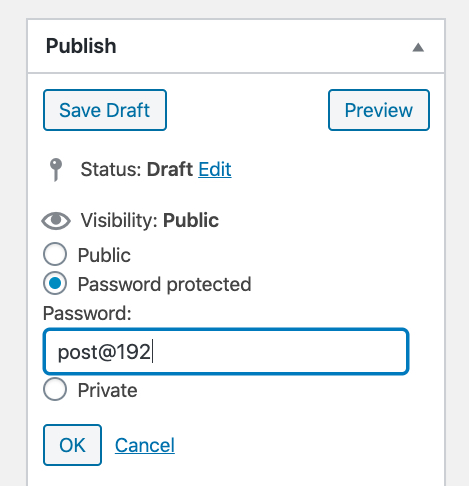Click the "Private" option label text
The image size is (469, 486).
coord(107,390)
